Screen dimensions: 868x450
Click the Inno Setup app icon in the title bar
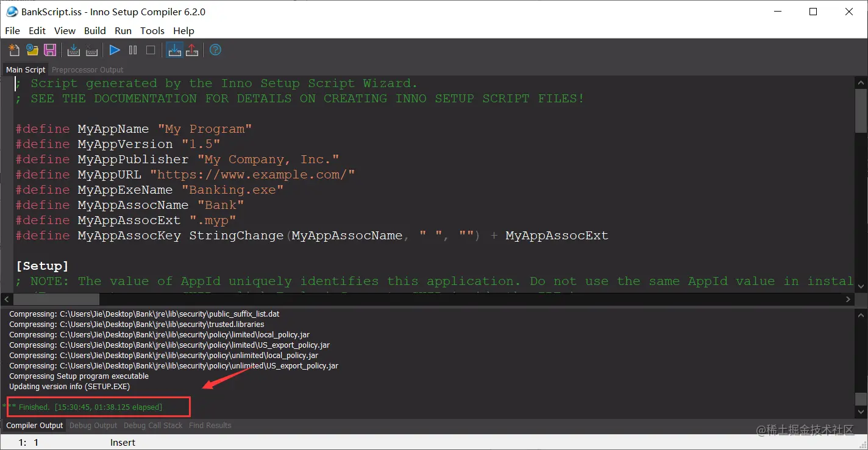point(12,12)
